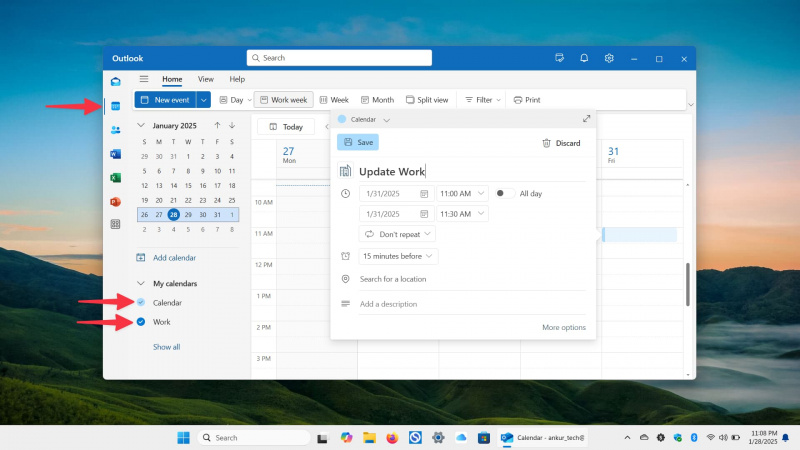The image size is (800, 450).
Task: Uncheck the Calendar calendar checkbox
Action: 141,303
